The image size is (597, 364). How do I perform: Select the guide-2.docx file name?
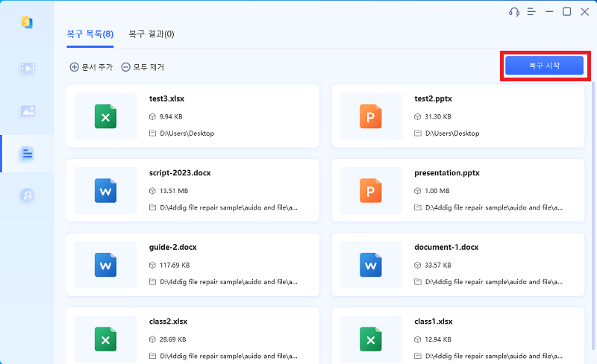(173, 247)
